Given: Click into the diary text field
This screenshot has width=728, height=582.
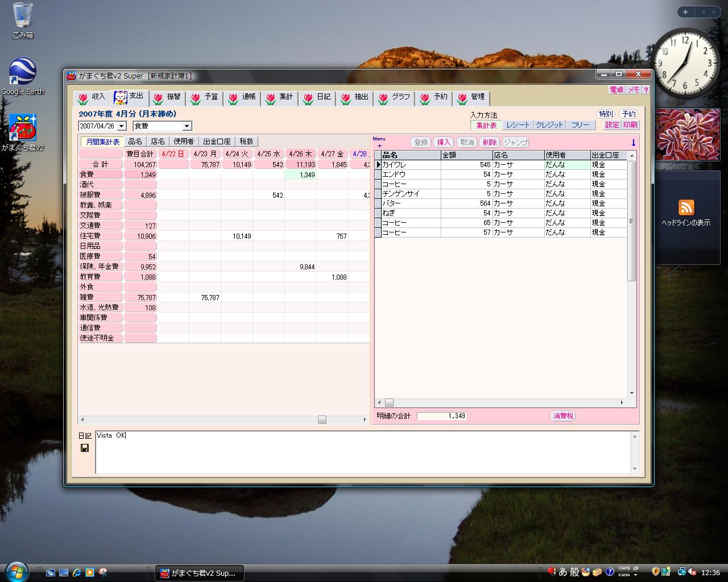Looking at the screenshot, I should [x=363, y=452].
